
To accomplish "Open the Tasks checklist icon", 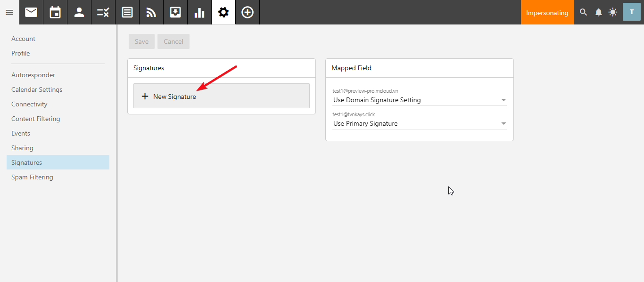I will pos(103,12).
